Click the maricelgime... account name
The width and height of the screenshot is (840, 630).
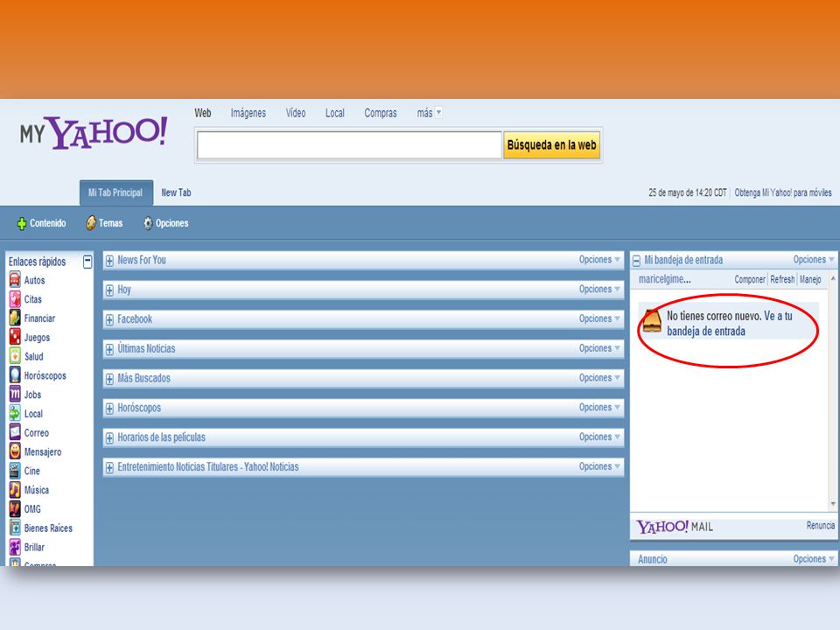coord(665,279)
